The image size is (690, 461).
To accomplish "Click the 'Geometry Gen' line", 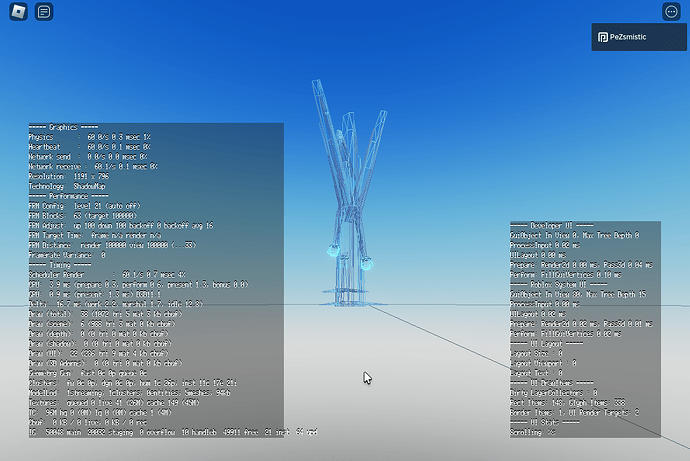I will point(88,373).
